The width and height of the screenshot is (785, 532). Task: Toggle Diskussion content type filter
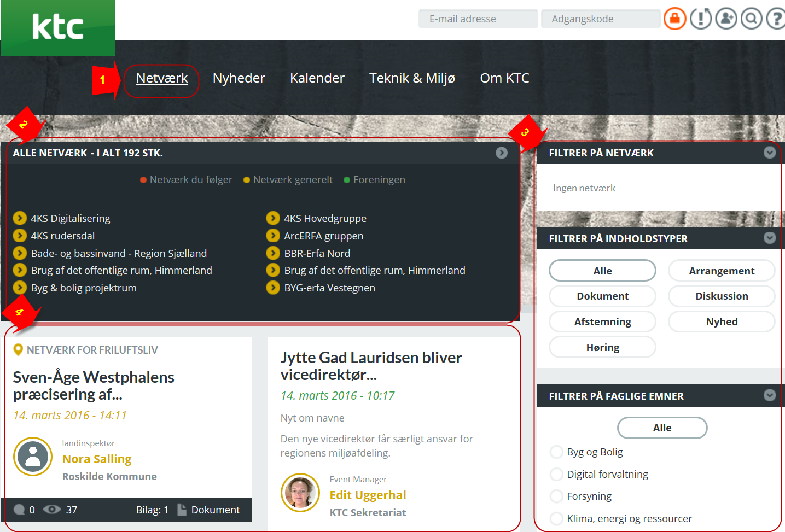click(722, 296)
